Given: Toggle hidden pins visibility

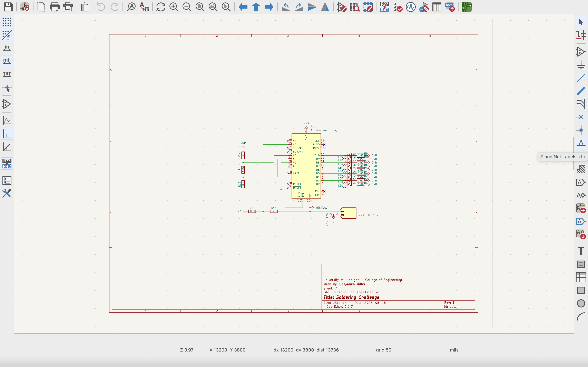Looking at the screenshot, I should [7, 104].
